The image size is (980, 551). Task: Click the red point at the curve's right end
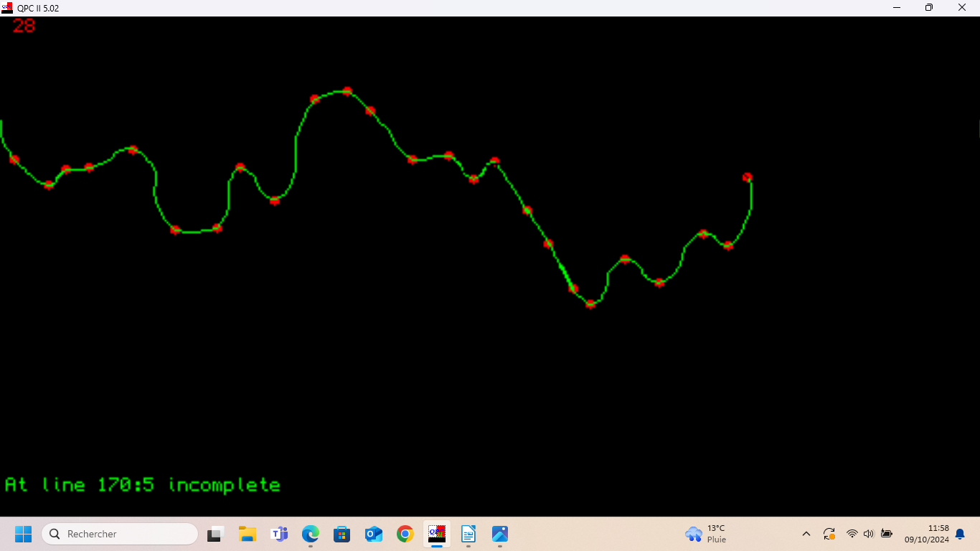point(747,177)
